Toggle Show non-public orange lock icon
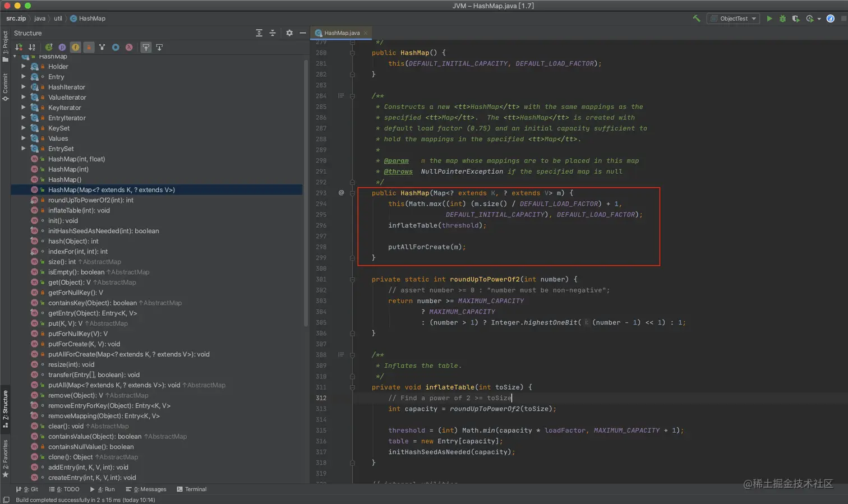This screenshot has height=504, width=848. tap(89, 47)
